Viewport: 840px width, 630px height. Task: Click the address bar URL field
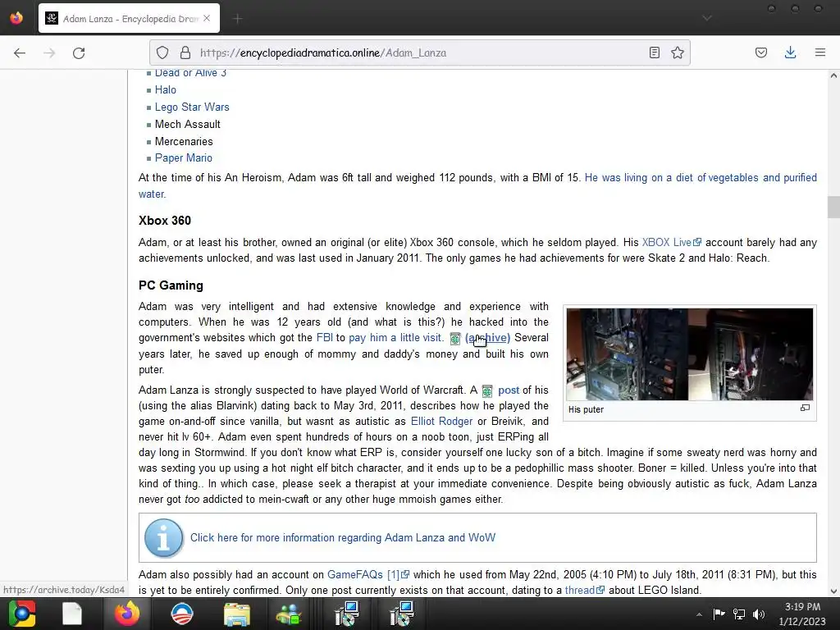coord(418,52)
